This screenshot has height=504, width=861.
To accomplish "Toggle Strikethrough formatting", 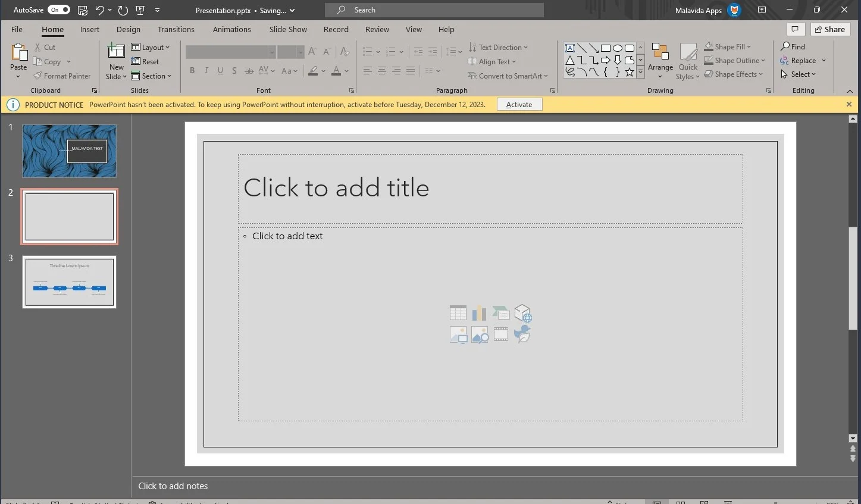I will pyautogui.click(x=249, y=71).
